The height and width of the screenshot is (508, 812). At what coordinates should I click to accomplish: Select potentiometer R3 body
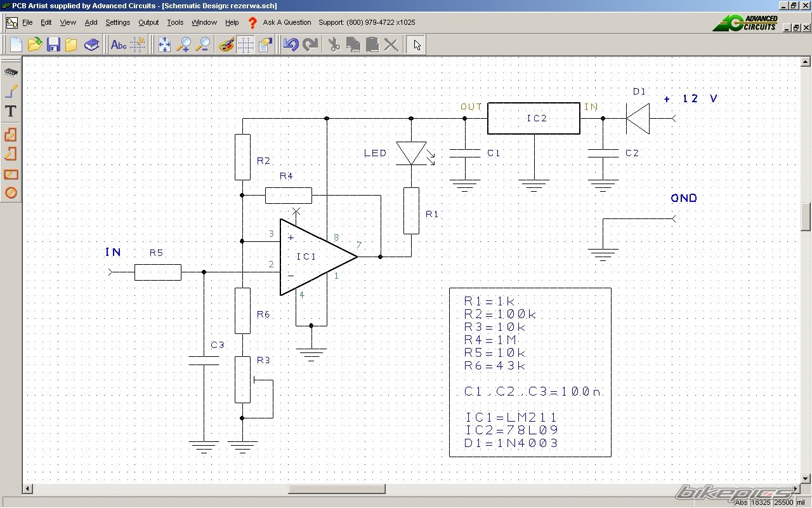242,379
